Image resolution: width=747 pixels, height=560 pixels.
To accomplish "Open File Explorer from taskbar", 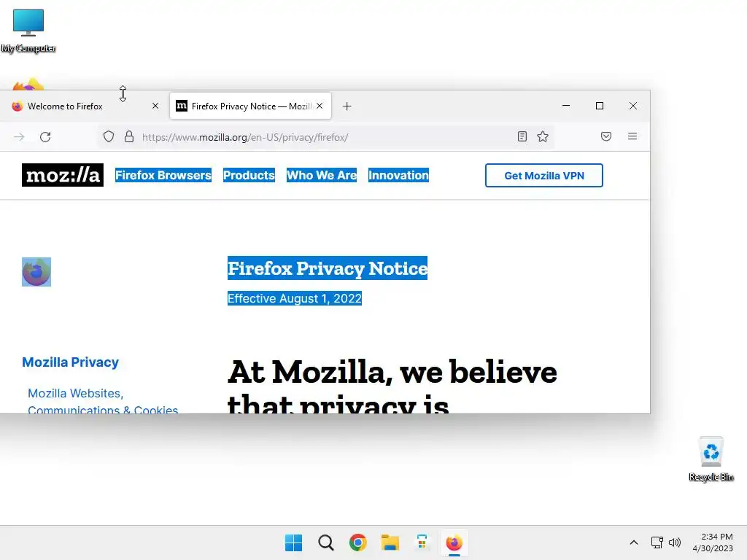I will [x=390, y=542].
